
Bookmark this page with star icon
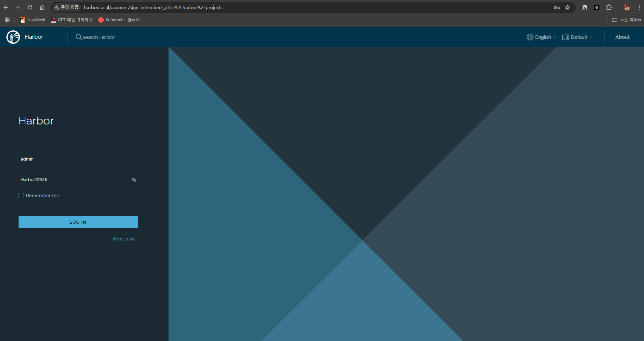point(568,7)
